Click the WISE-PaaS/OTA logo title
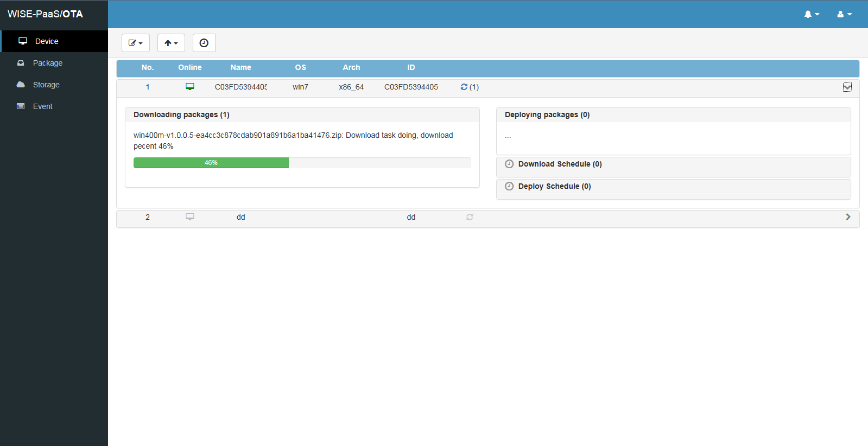Screen dimensions: 868x446 point(46,14)
